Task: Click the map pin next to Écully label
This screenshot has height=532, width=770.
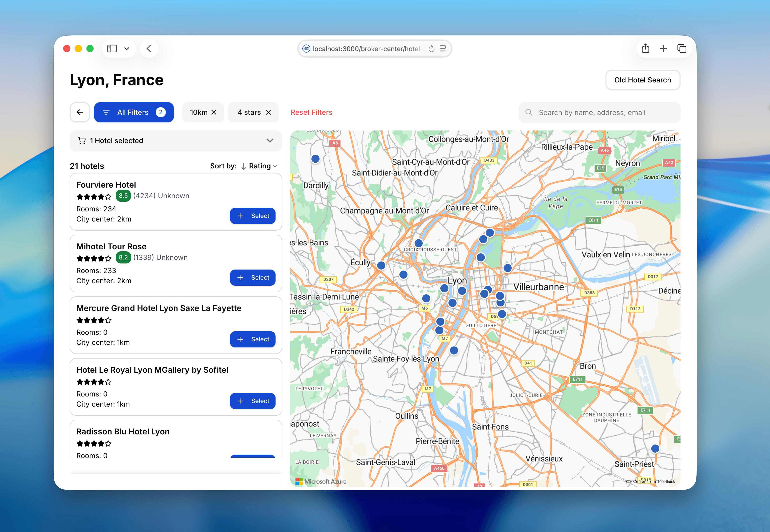Action: (x=381, y=265)
